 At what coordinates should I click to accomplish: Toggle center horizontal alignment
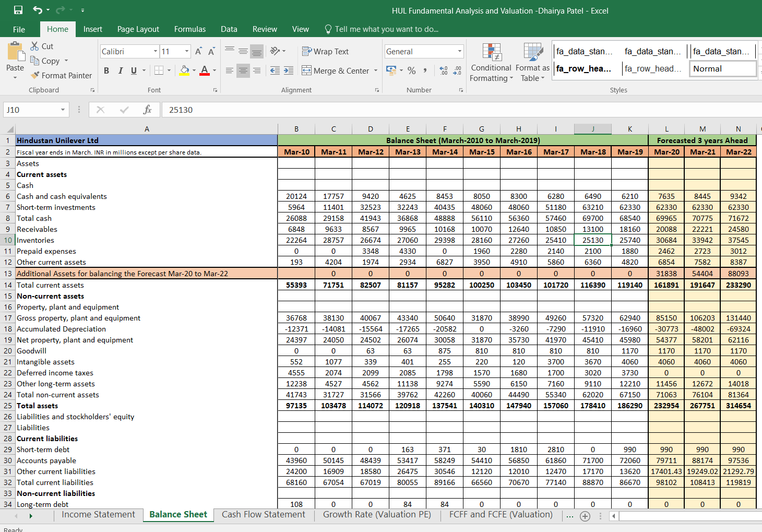[243, 70]
